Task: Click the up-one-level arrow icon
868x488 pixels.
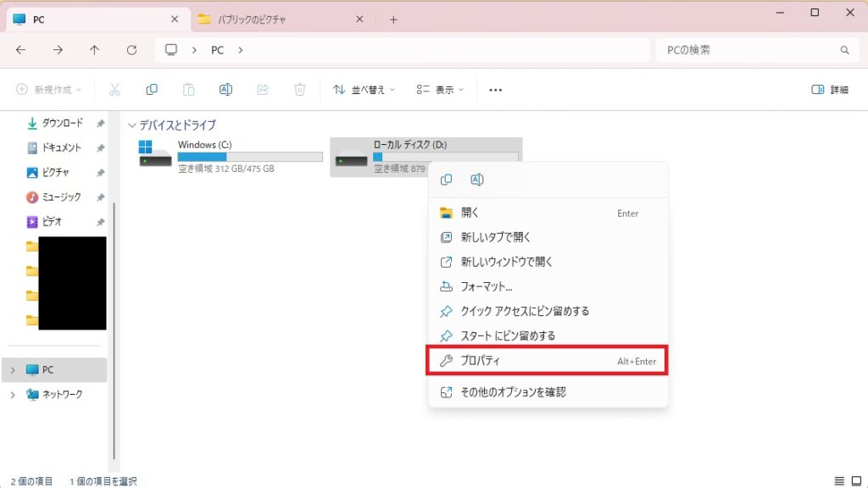Action: 94,50
